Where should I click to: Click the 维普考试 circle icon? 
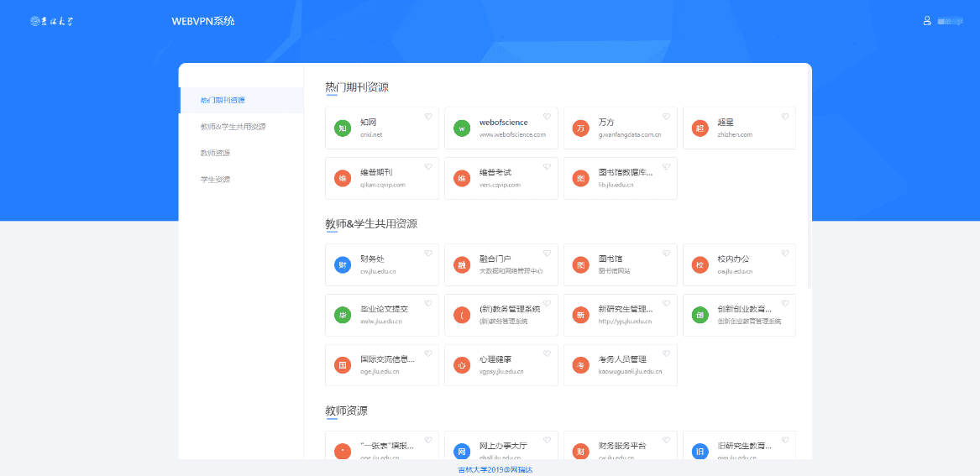pyautogui.click(x=462, y=179)
